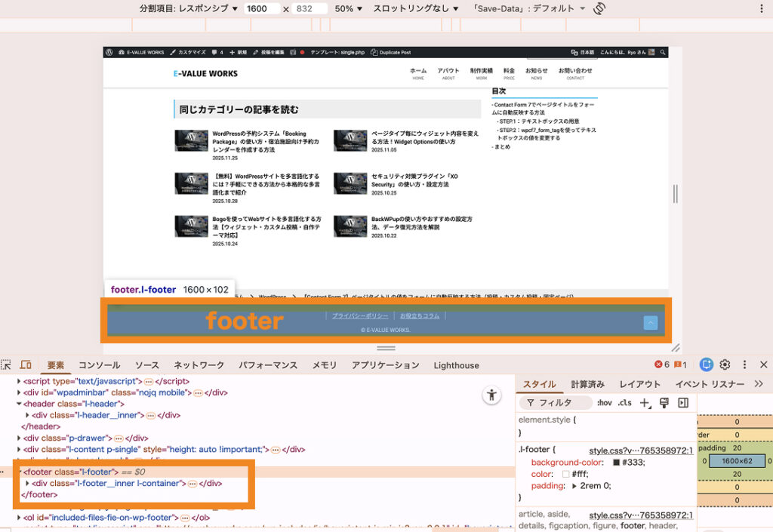Image resolution: width=773 pixels, height=532 pixels.
Task: Click the プライバシーポリシー footer link
Action: tap(360, 315)
